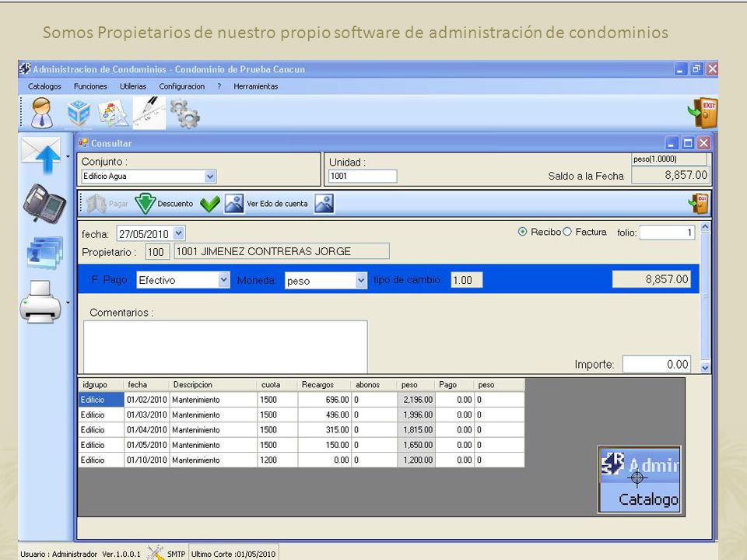Open the phone organizer sidebar icon
The height and width of the screenshot is (560, 747).
click(x=44, y=203)
